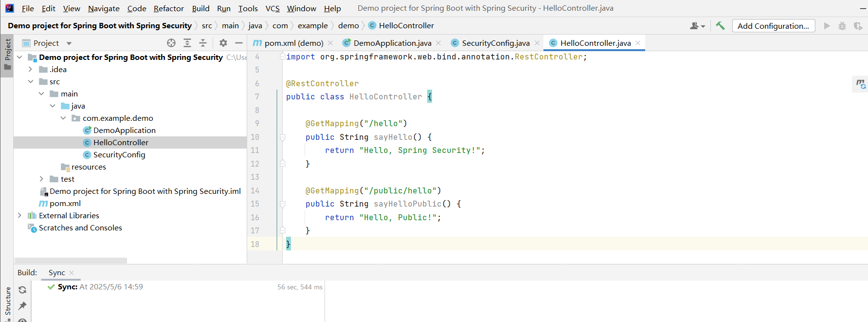Collapse the root project node
The width and height of the screenshot is (868, 322).
(x=19, y=57)
